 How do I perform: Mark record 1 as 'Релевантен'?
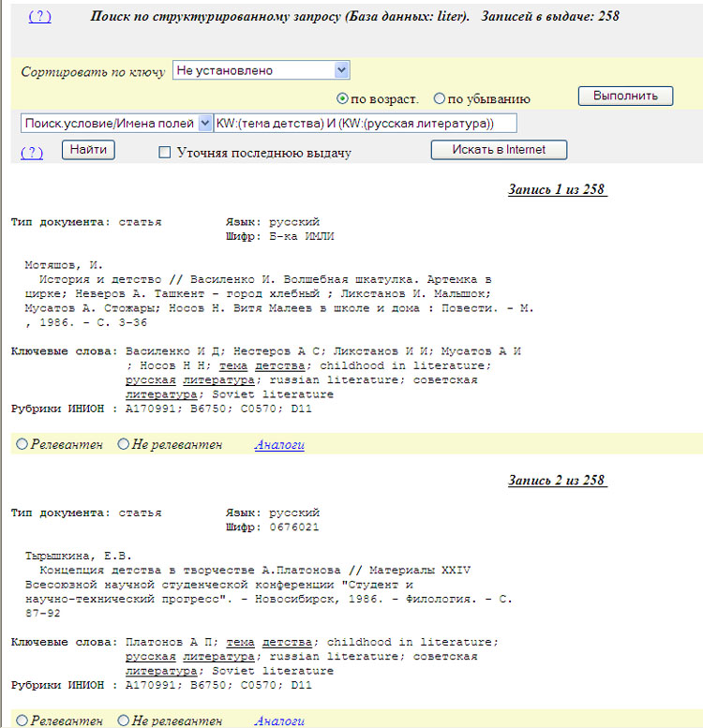click(22, 444)
